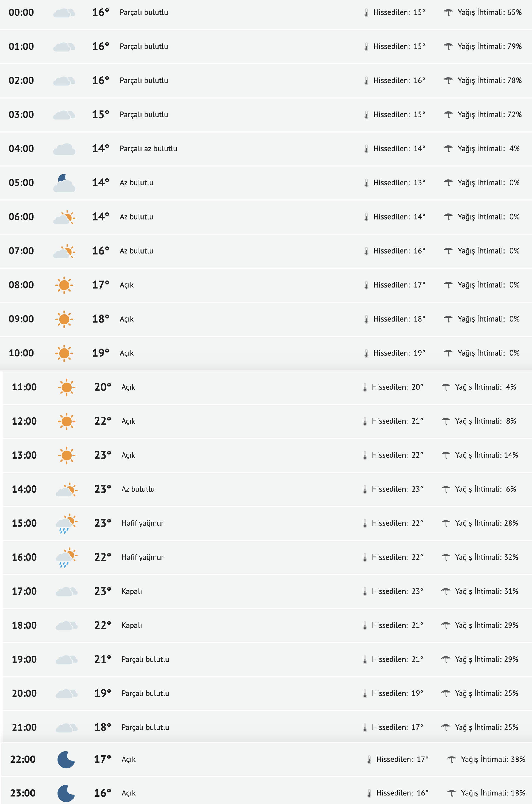
Task: Click the umbrella icon in the 01:00 row
Action: coord(448,46)
